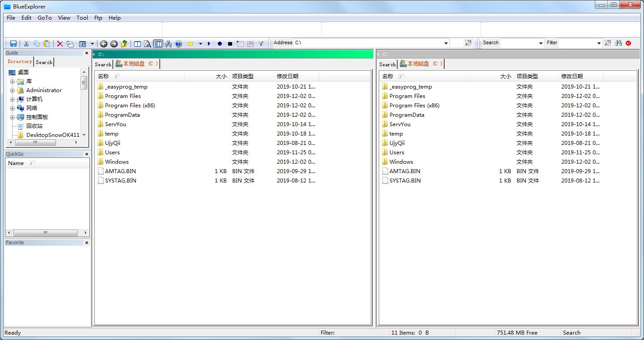Click the binoculars find icon

619,43
